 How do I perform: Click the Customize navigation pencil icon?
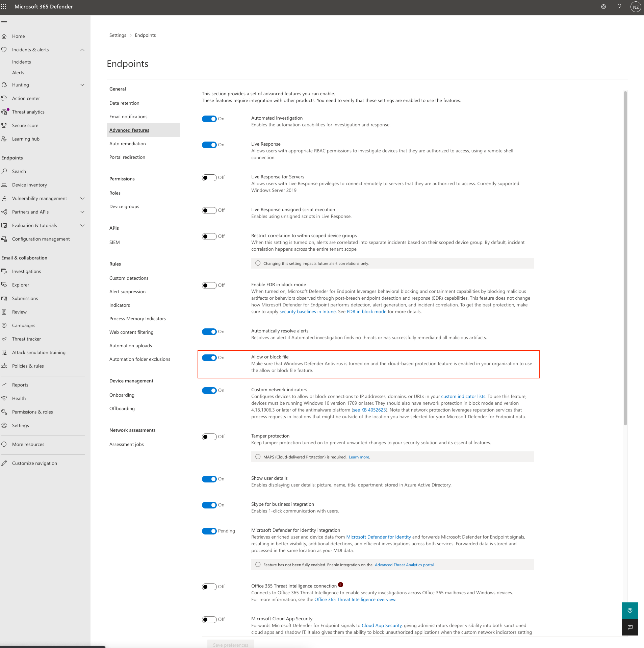coord(4,463)
